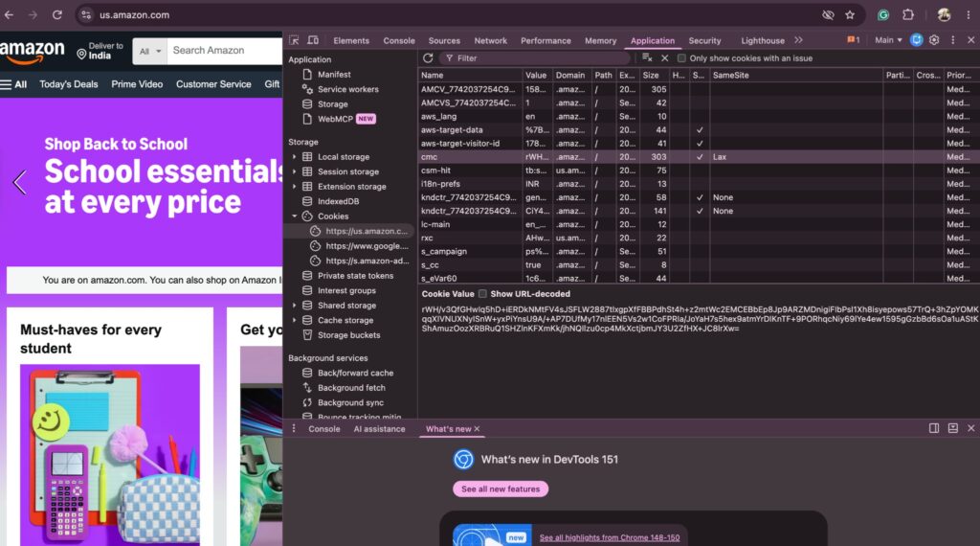Delete selected cookie X icon
Screen dimensions: 980x546
664,58
